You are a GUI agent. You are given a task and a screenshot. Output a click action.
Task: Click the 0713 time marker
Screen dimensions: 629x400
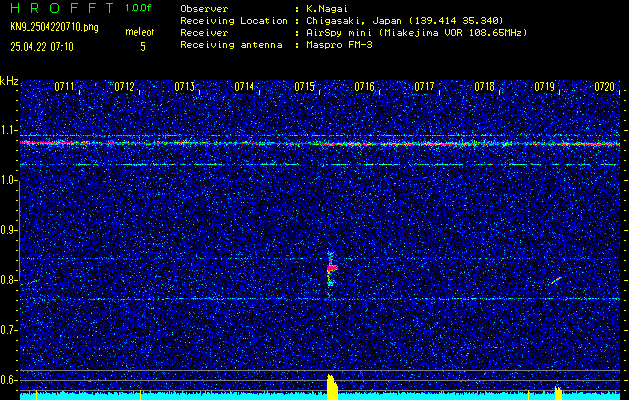[185, 87]
